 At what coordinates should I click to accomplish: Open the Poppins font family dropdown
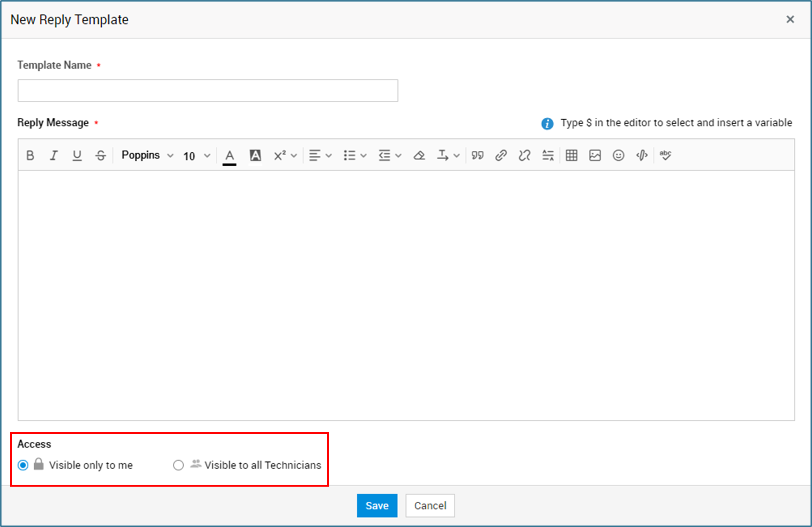click(x=147, y=155)
